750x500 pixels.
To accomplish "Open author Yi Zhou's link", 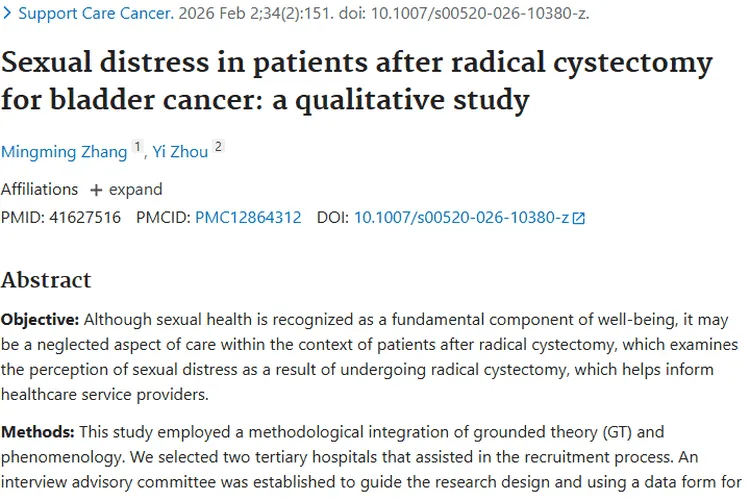I will [x=180, y=152].
